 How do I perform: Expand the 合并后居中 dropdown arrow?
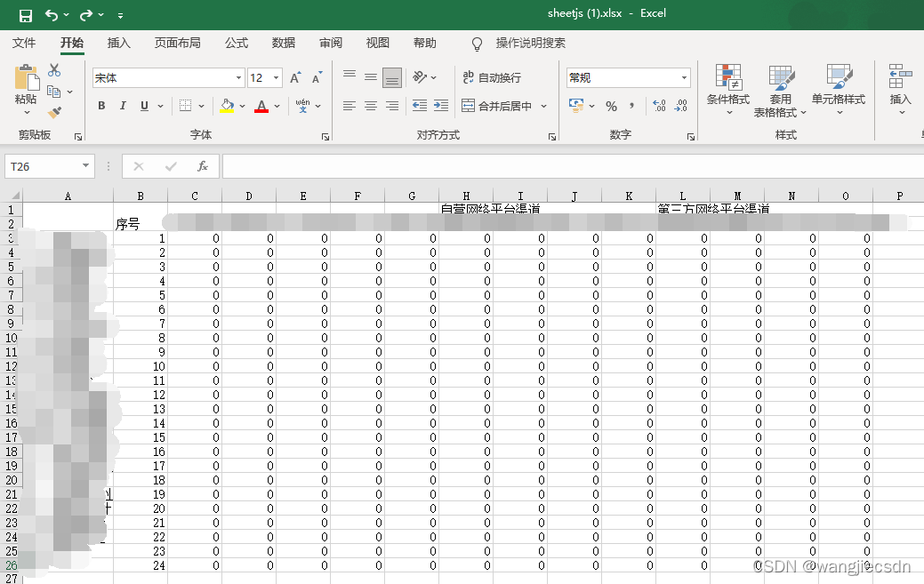pos(544,107)
